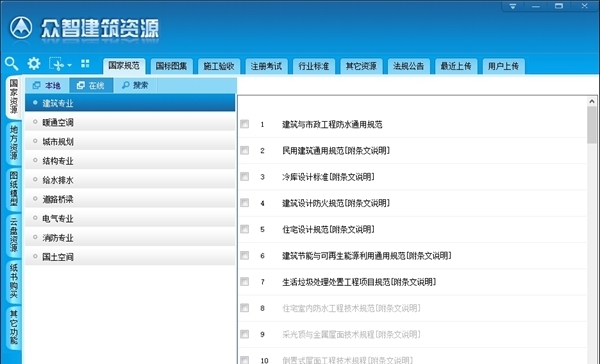Tick the checkbox for 建筑设计防火规范
Screen dimensions: 600x364
245,203
